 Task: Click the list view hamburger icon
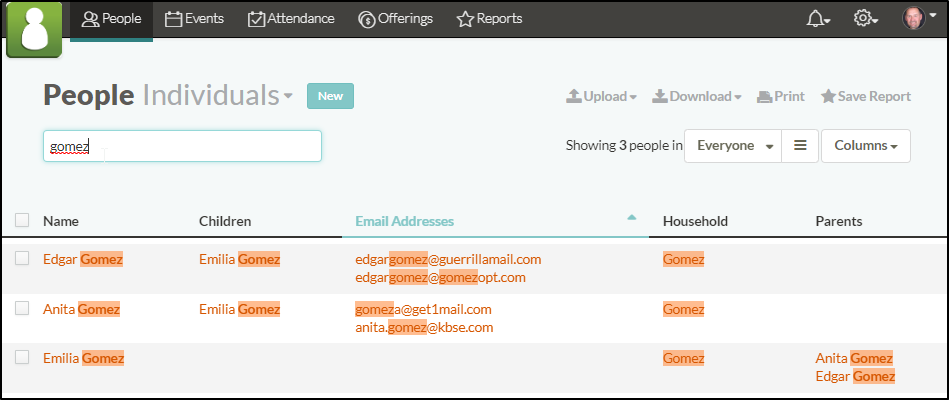(800, 146)
